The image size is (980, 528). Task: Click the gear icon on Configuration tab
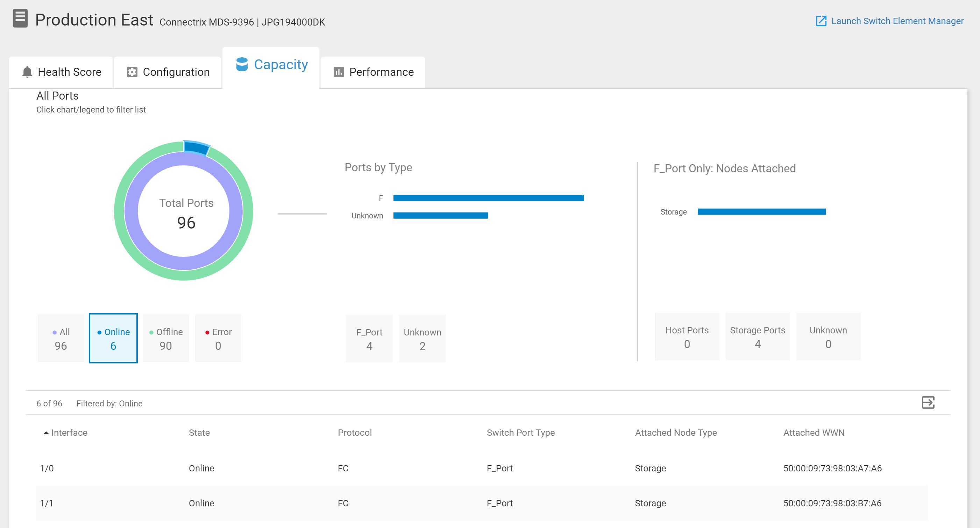coord(132,72)
